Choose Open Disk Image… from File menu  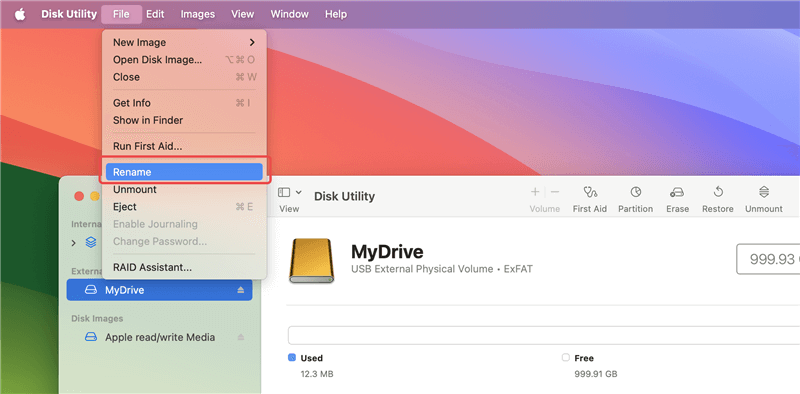click(184, 60)
